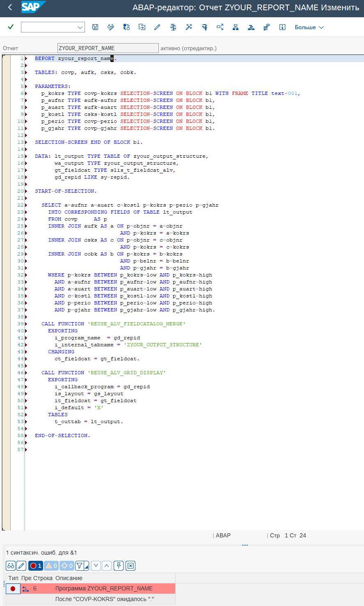The width and height of the screenshot is (364, 606).
Task: Click the Activate magic wand icon
Action: pos(189,27)
